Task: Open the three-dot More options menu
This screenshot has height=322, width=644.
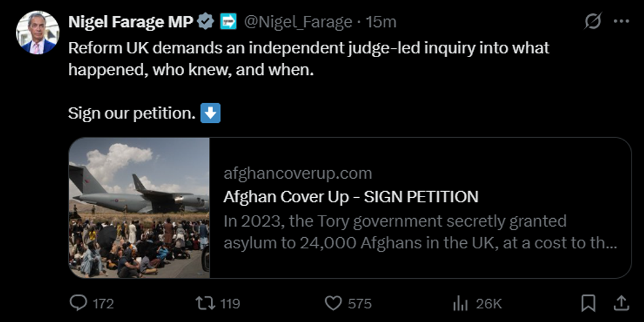Action: 621,22
